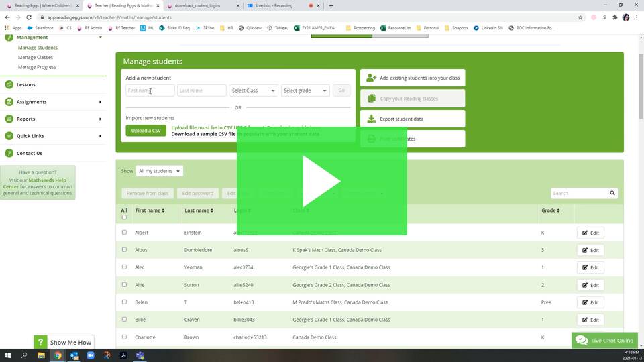Select the checkbox for Alec Yeoman
The height and width of the screenshot is (362, 644).
tap(124, 267)
